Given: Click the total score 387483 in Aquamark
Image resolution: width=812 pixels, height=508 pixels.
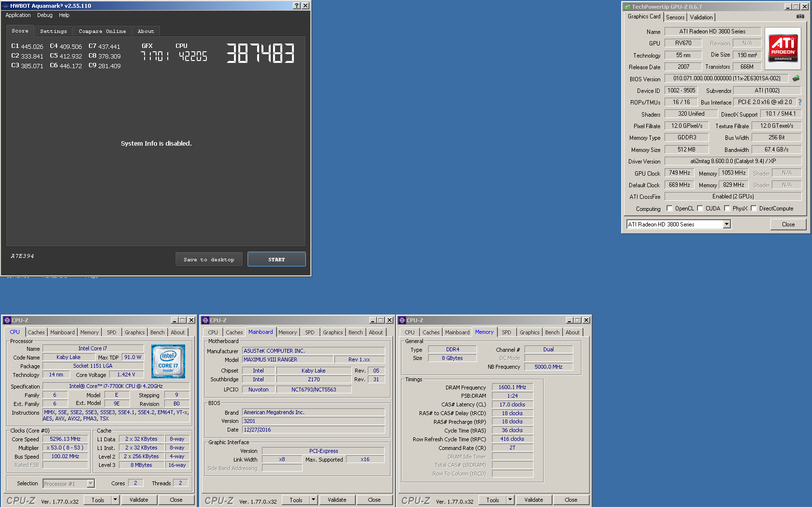Looking at the screenshot, I should tap(260, 53).
